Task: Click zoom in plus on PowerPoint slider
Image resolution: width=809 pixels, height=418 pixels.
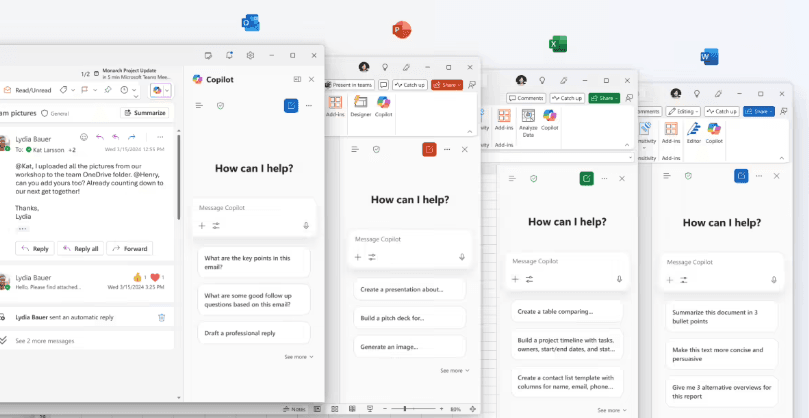Action: (441, 409)
